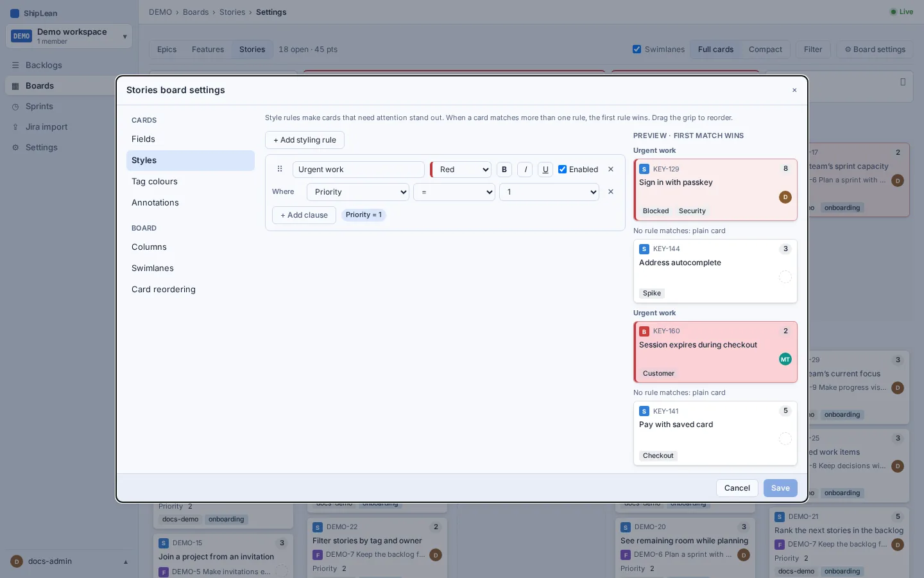Close the Stories board settings dialog
Screen dimensions: 924x578
(794, 90)
